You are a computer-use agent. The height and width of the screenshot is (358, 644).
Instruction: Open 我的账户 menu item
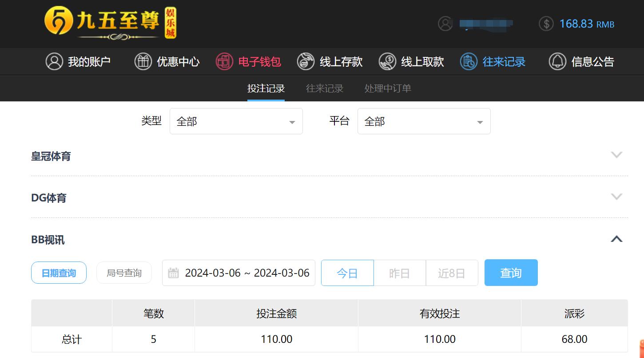[78, 61]
